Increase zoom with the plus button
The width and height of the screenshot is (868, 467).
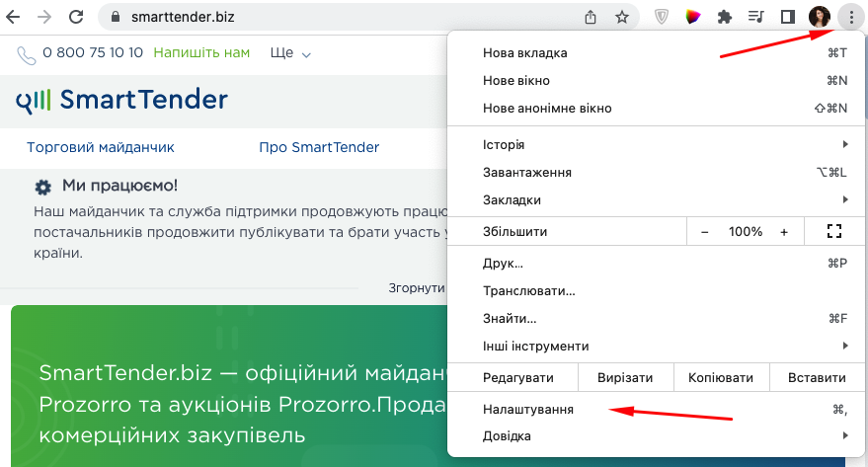(x=784, y=232)
